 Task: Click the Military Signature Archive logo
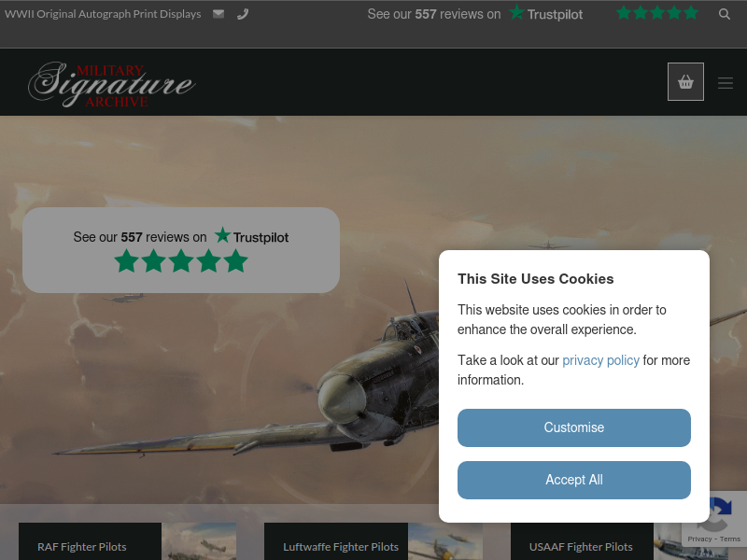(111, 84)
